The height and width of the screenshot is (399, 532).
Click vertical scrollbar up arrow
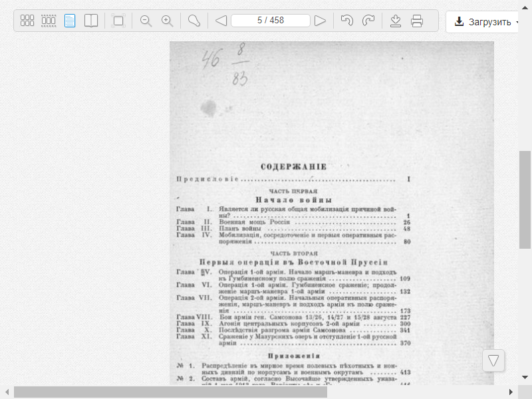(525, 7)
